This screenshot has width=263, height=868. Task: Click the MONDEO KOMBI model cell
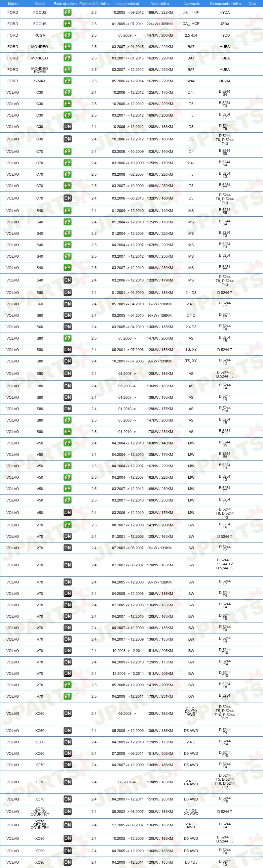tap(40, 70)
